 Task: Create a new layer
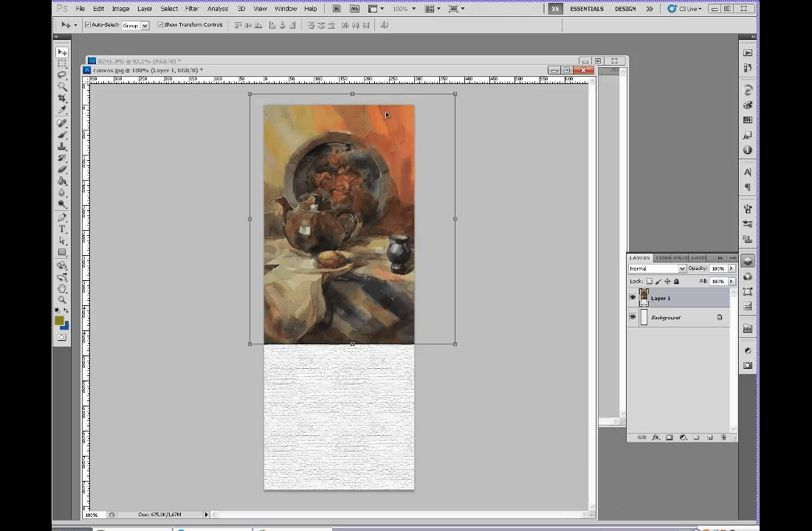(x=709, y=437)
